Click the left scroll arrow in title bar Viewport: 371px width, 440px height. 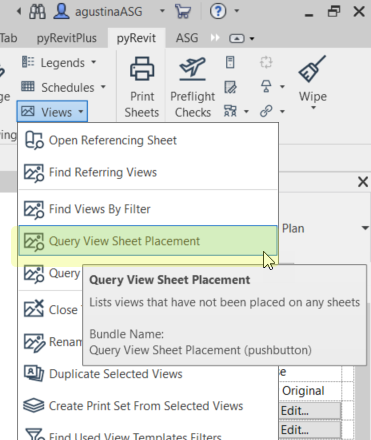pos(19,11)
